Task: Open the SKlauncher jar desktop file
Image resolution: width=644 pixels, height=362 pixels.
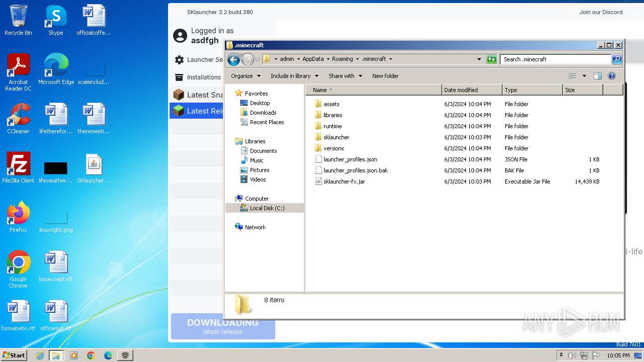Action: [94, 168]
